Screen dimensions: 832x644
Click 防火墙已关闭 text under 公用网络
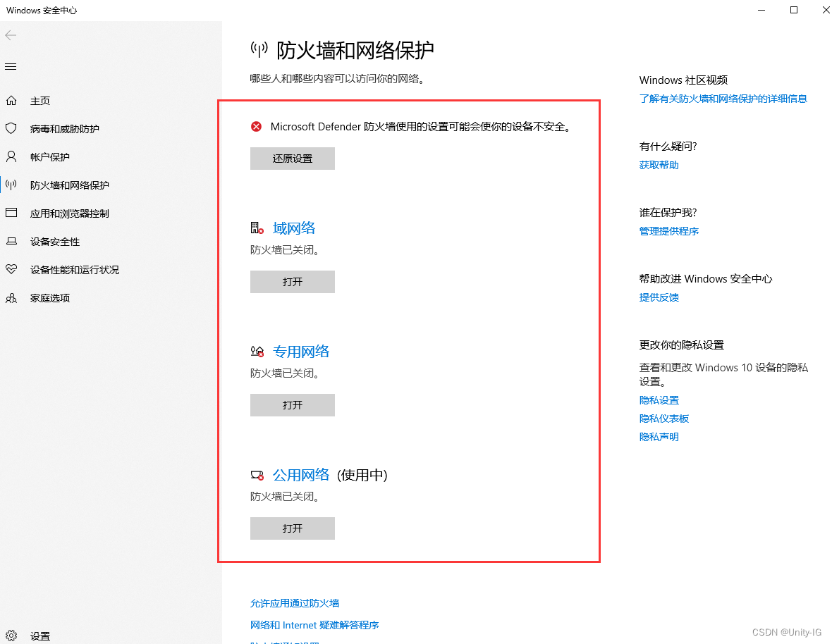click(285, 497)
